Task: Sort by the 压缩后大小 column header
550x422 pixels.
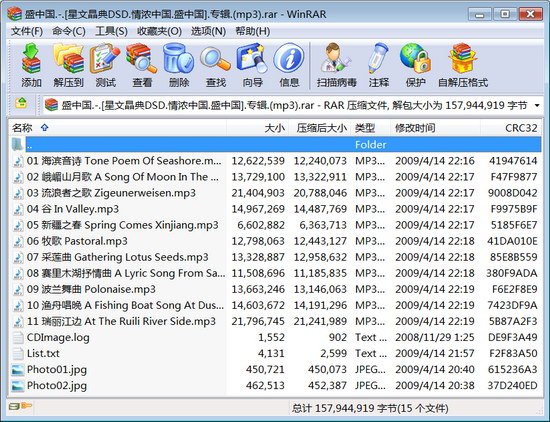Action: [320, 128]
